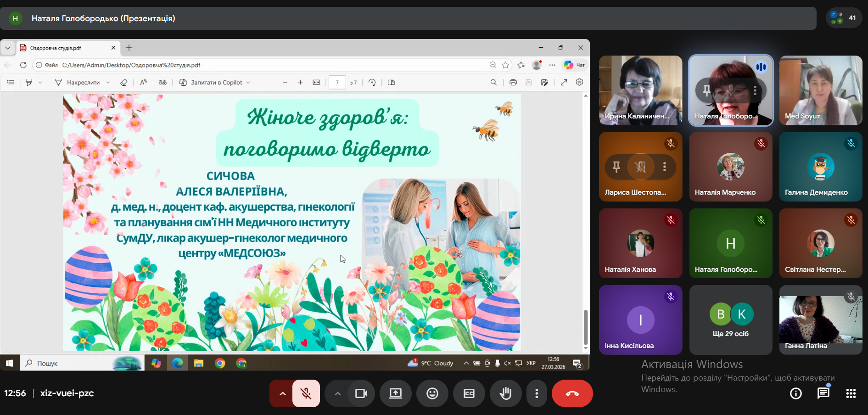Open the activities grid icon
The width and height of the screenshot is (868, 415).
[x=851, y=393]
